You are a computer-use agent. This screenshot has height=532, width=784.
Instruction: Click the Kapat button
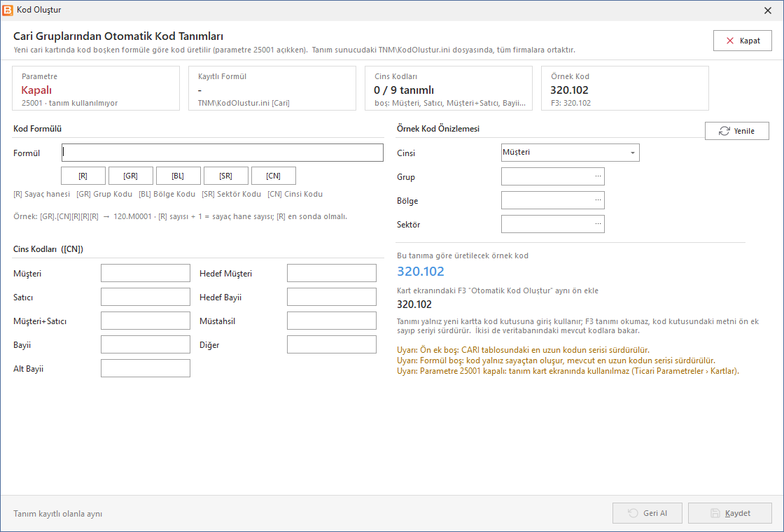[x=743, y=41]
